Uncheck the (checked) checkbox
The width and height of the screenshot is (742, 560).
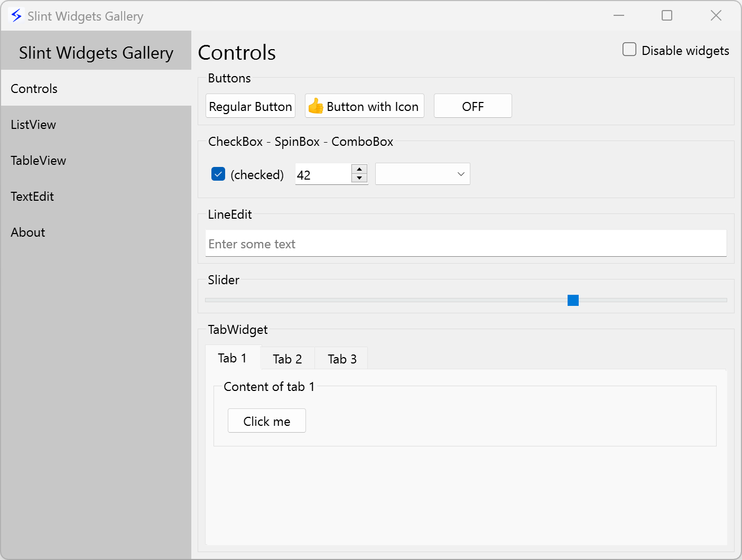pyautogui.click(x=218, y=174)
